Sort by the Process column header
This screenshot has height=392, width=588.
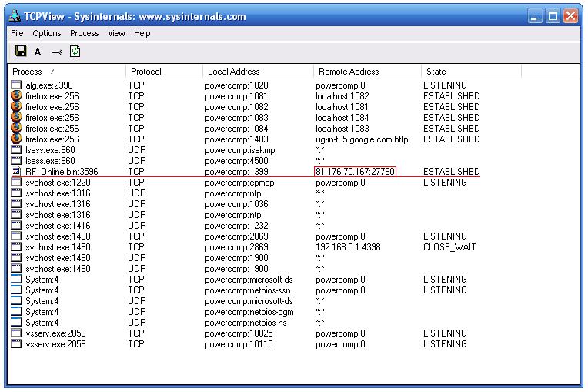pos(67,72)
